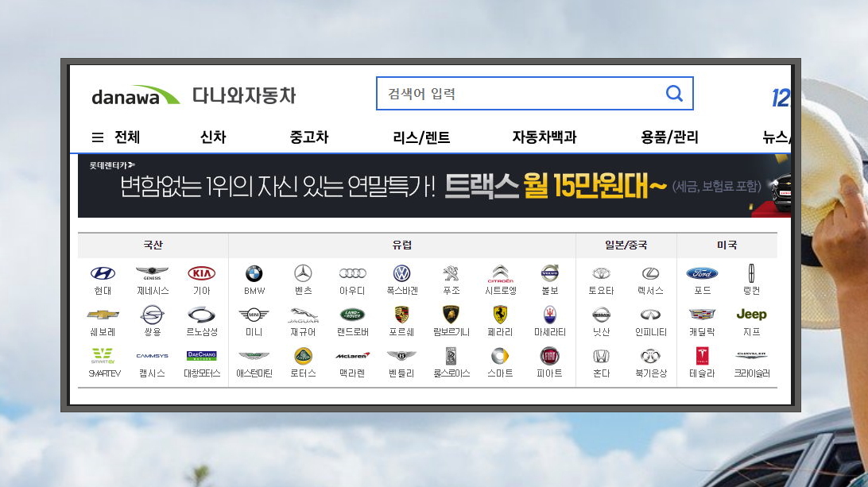Click the 미국 category header

(x=727, y=245)
